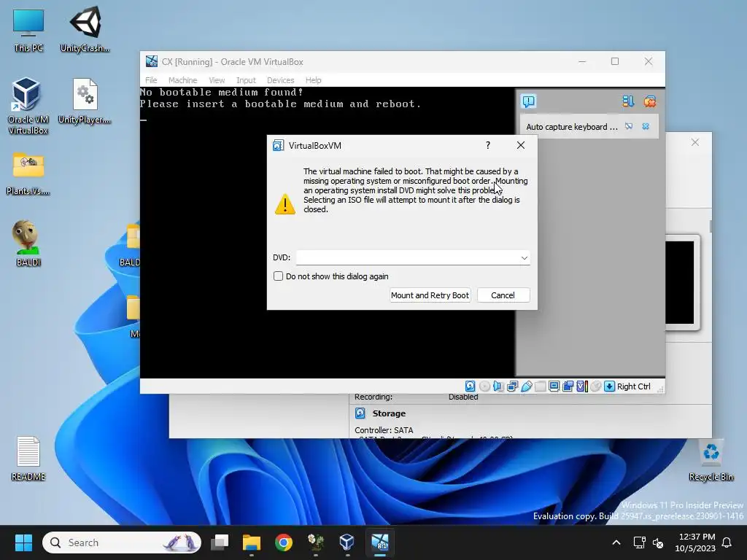Select the Oracle VM VirtualBox desktop shortcut
Screen dimensions: 747x560
click(x=28, y=106)
